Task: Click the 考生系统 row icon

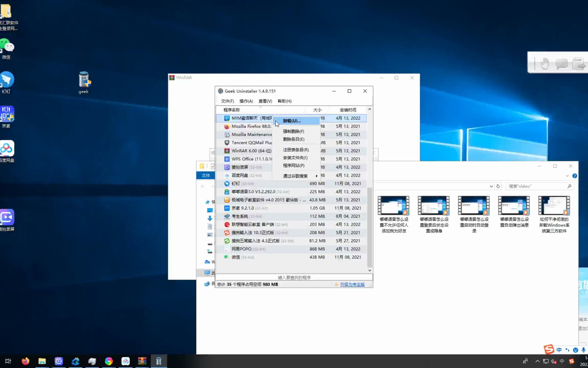Action: point(227,216)
